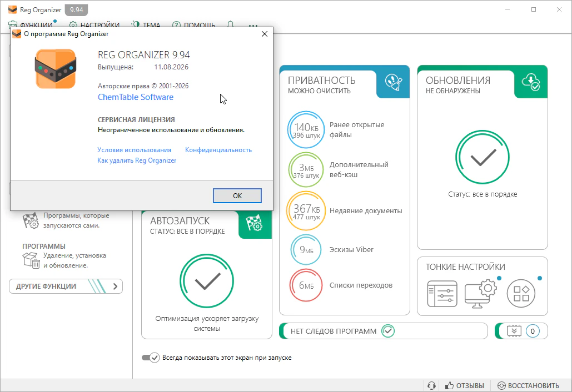Screen dimensions: 572x392
Task: Click the Тонкие настройки heading
Action: (465, 267)
